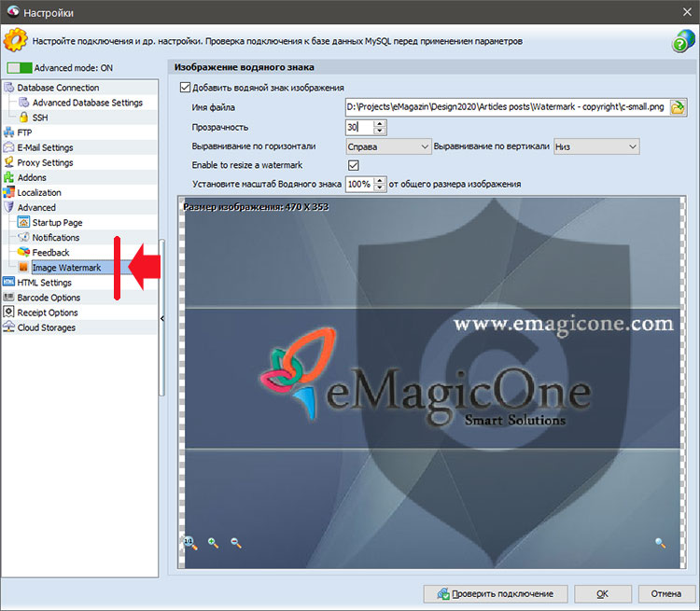Open HTML Settings section

(x=44, y=282)
